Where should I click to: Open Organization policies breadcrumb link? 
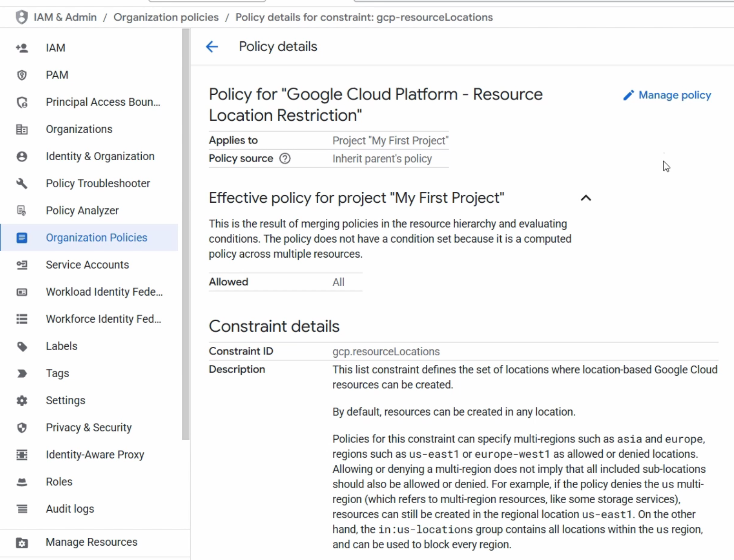(x=166, y=18)
